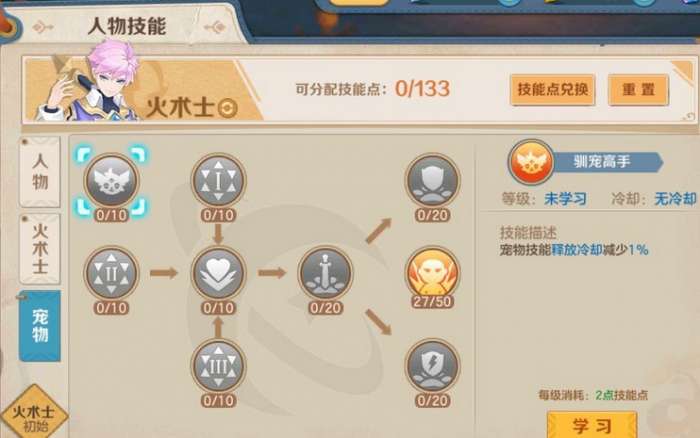700x438 pixels.
Task: Click the 技能点兑换 button
Action: coord(553,90)
